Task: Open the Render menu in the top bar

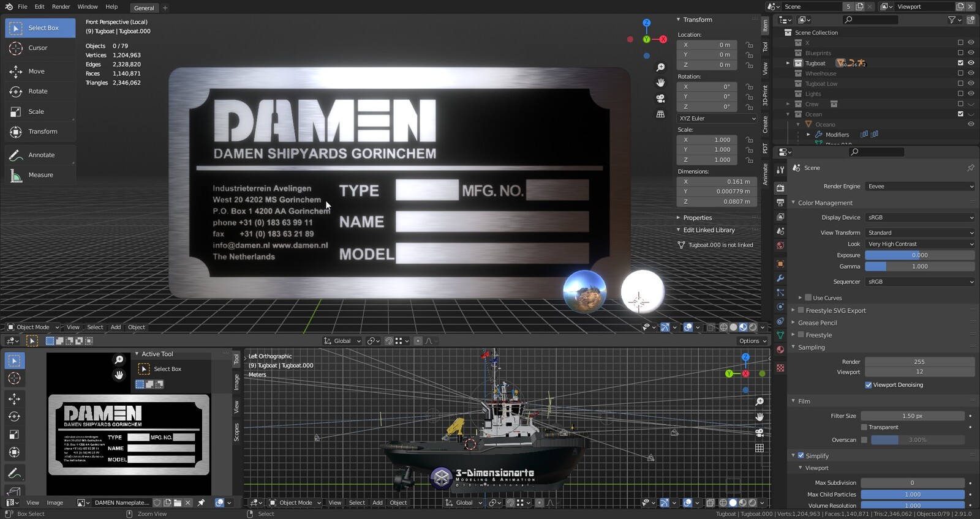Action: pos(61,7)
